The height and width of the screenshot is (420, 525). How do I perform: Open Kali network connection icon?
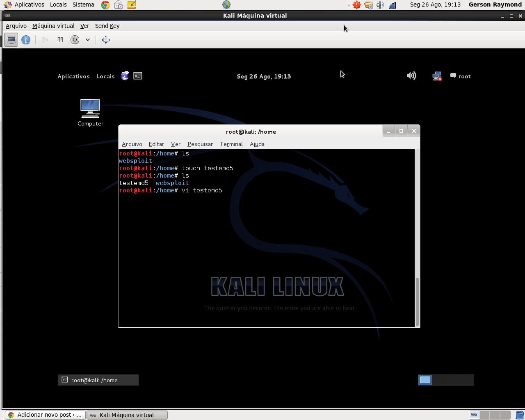click(437, 76)
